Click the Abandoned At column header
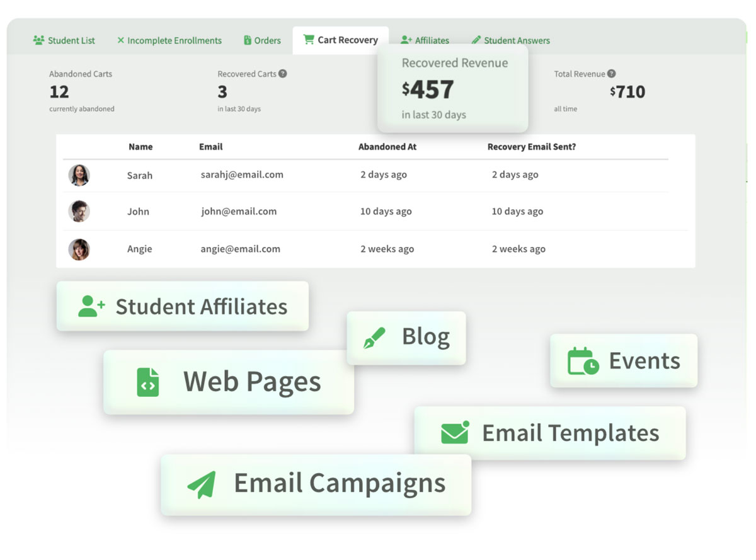Viewport: 756px width, 560px height. pos(387,147)
